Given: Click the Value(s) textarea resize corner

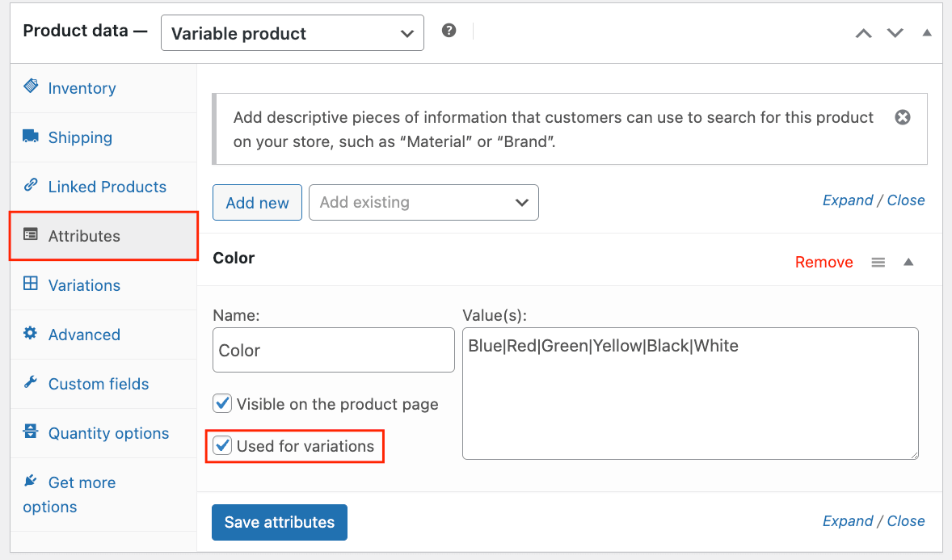Looking at the screenshot, I should tap(914, 455).
